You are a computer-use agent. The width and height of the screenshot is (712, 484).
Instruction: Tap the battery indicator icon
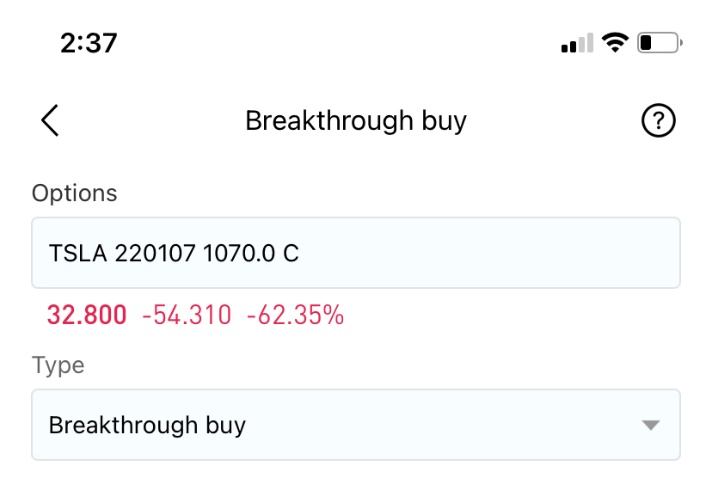point(660,43)
